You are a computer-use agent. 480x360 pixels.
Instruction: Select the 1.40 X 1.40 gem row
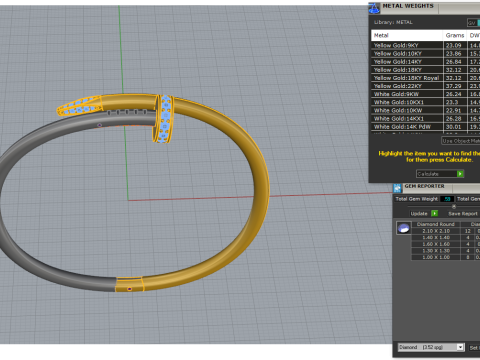coord(446,238)
